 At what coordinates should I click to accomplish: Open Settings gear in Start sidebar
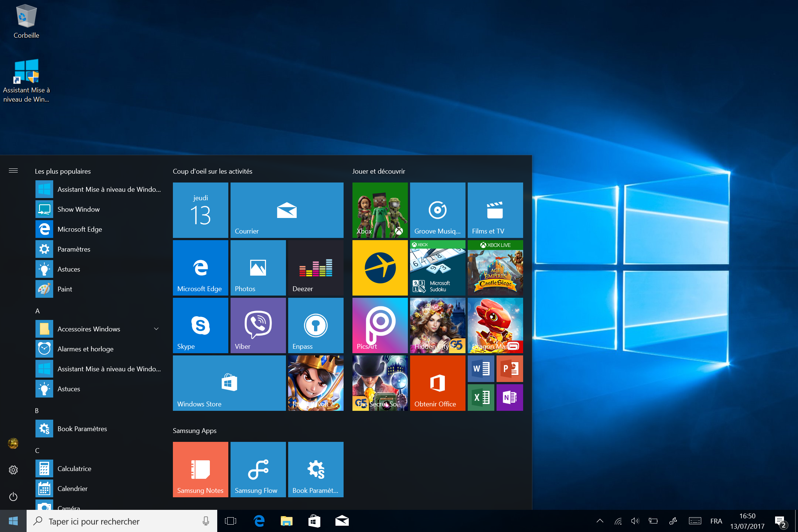(x=13, y=470)
